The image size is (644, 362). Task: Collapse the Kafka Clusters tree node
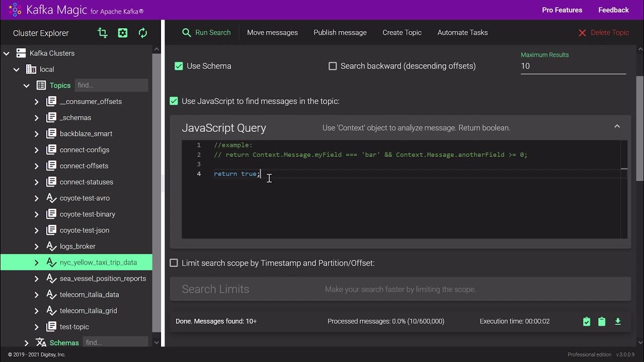tap(7, 53)
